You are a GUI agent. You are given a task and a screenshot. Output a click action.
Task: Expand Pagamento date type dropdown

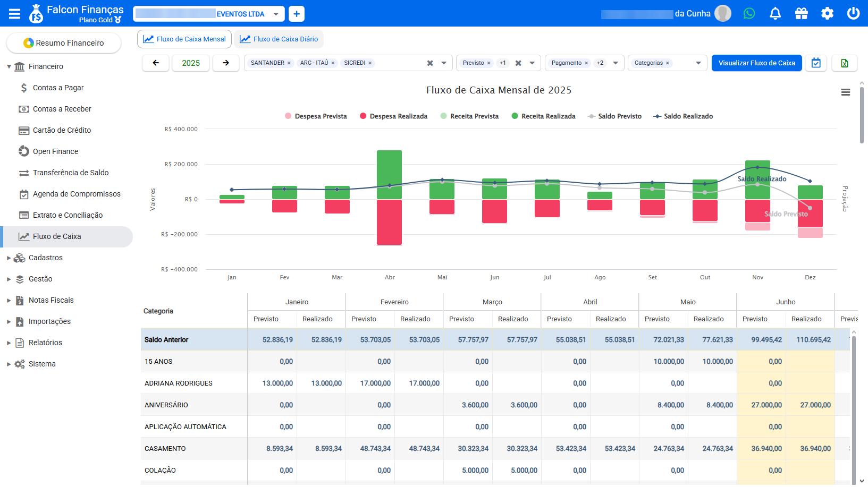coord(616,63)
